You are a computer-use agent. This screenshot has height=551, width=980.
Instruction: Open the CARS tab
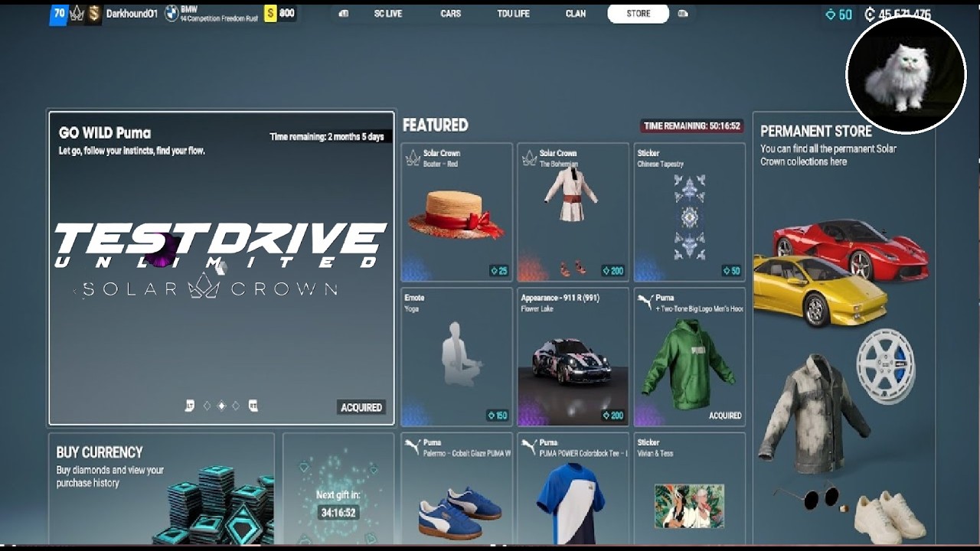(451, 14)
